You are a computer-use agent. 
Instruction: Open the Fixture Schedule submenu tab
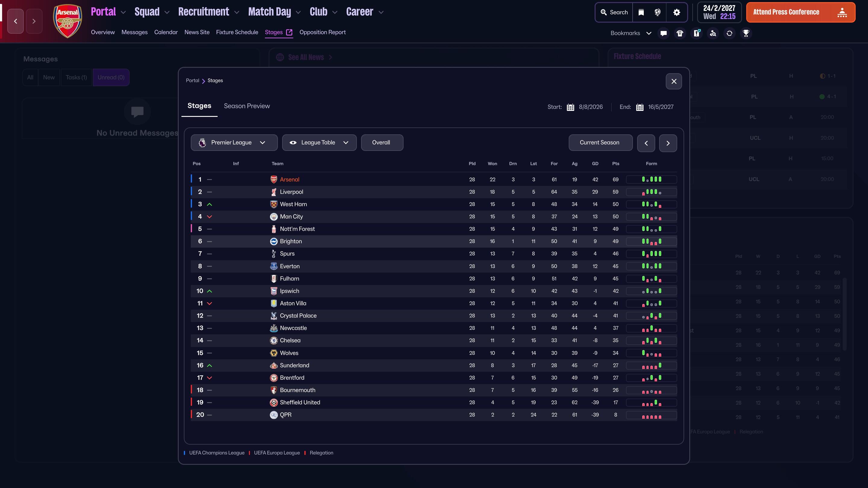click(237, 32)
